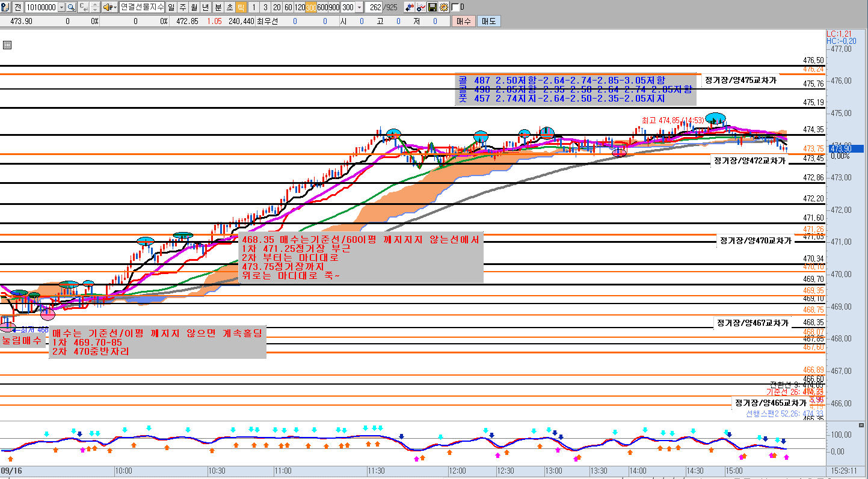Click the blue-red arrows swap icon
Screen dimensions: 868x479
(410, 7)
